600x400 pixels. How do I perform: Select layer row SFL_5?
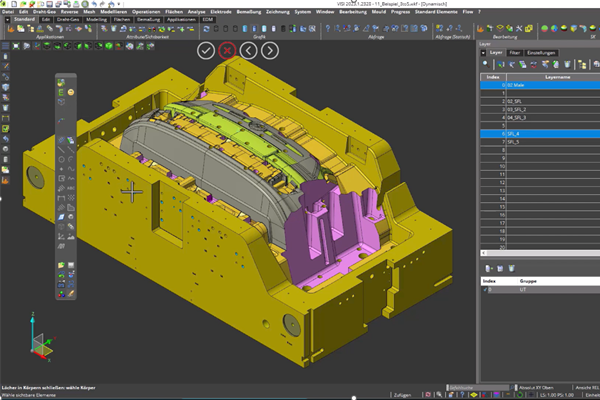coord(540,142)
